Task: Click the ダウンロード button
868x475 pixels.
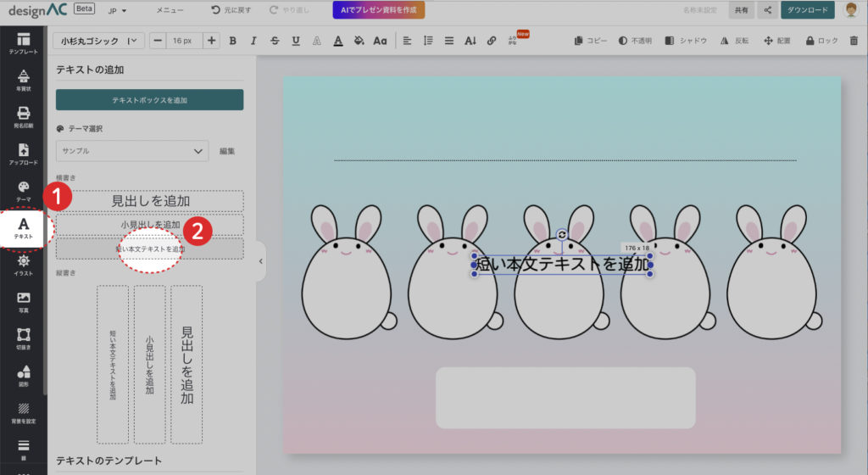Action: pyautogui.click(x=807, y=10)
